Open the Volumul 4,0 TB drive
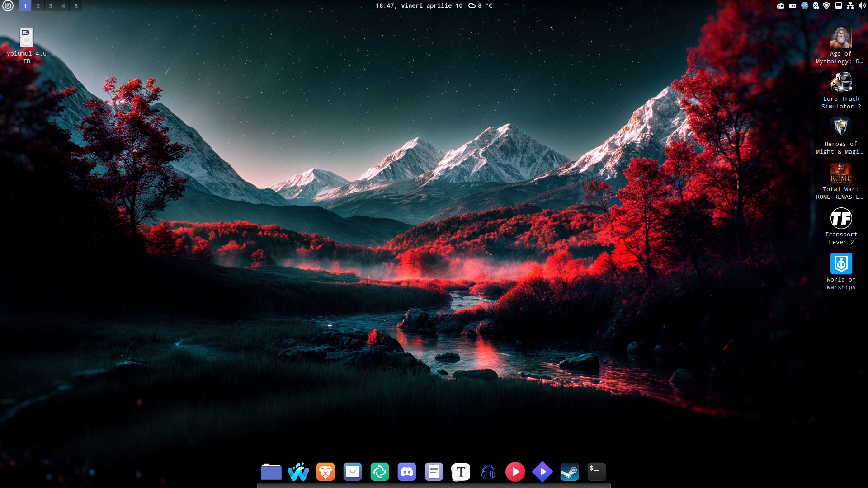Viewport: 868px width, 488px height. click(26, 38)
